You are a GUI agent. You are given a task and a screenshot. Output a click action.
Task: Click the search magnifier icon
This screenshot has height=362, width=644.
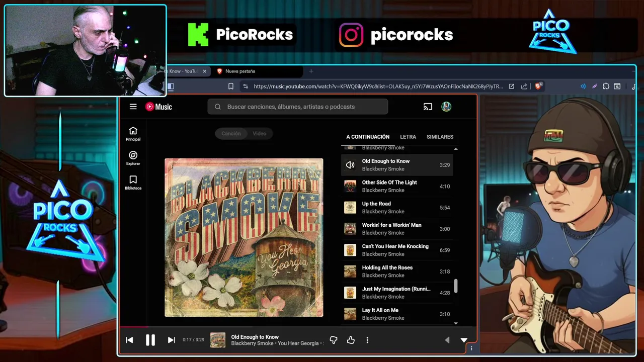(x=218, y=107)
